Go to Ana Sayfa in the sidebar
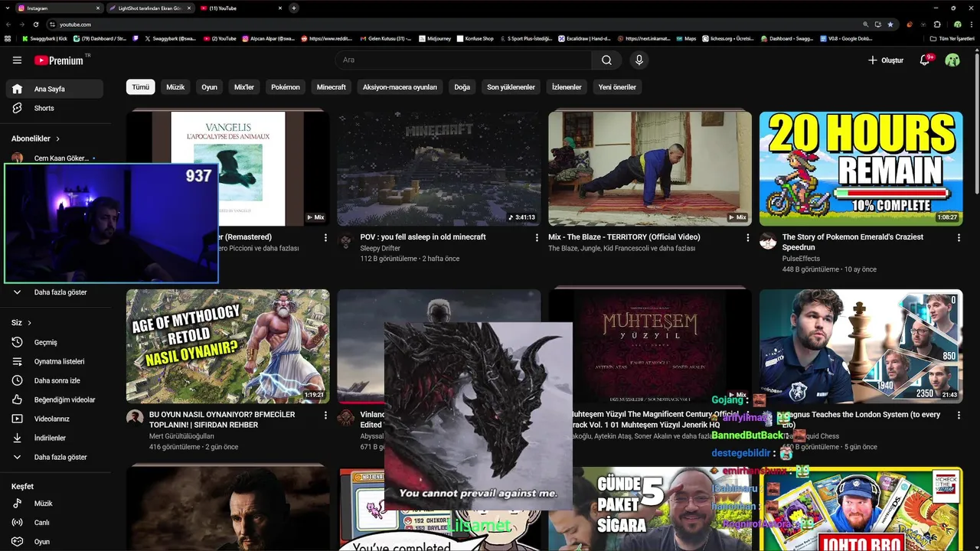The width and height of the screenshot is (980, 551). [54, 89]
